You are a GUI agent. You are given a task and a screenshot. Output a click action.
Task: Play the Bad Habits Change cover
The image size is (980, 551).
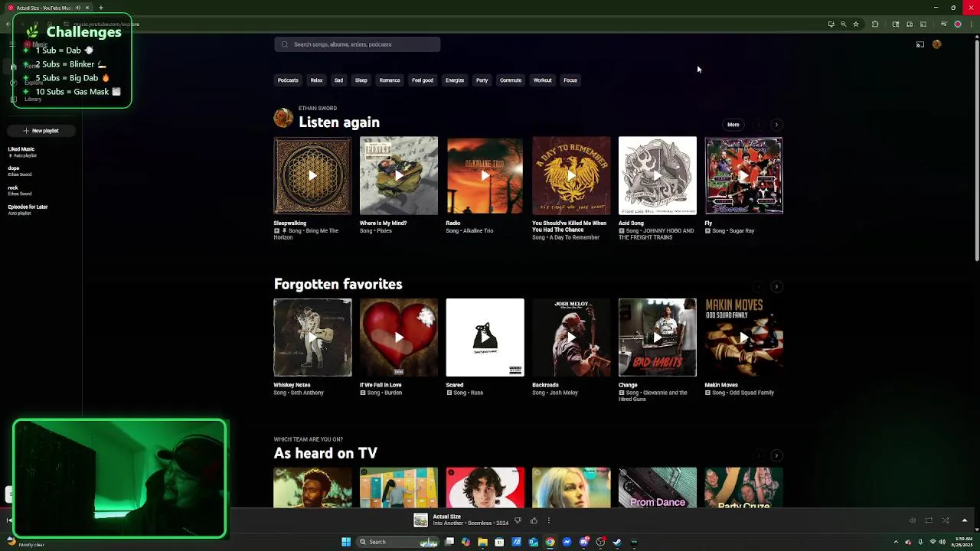(657, 337)
